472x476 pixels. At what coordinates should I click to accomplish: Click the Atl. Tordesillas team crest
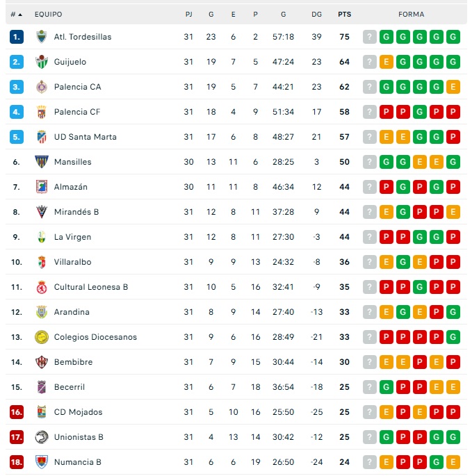(x=42, y=37)
